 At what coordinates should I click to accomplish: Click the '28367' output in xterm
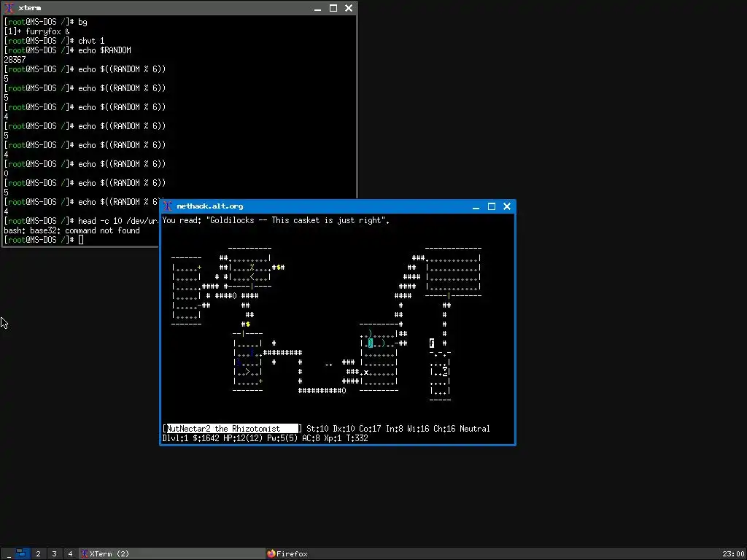point(15,60)
